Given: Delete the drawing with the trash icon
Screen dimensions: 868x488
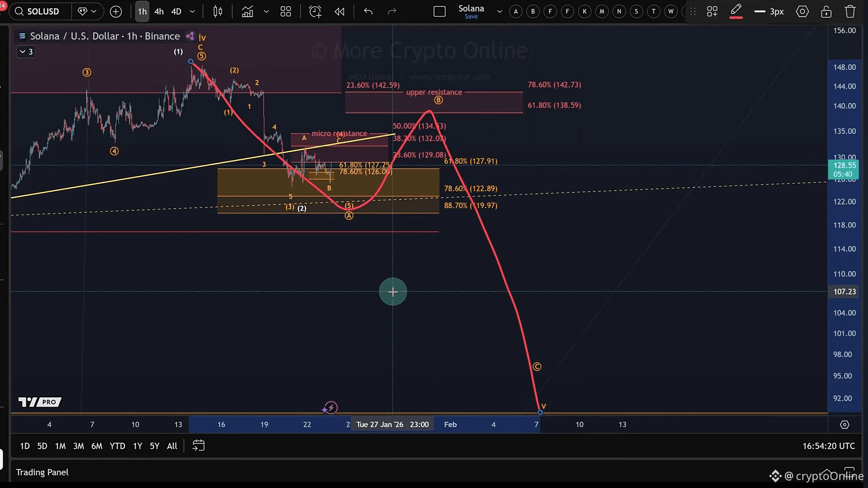Looking at the screenshot, I should 850,12.
